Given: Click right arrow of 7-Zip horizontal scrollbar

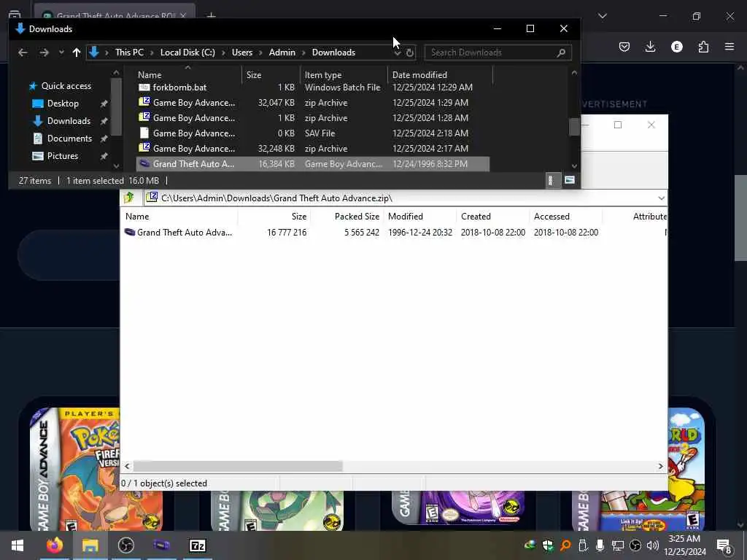Looking at the screenshot, I should pos(660,466).
